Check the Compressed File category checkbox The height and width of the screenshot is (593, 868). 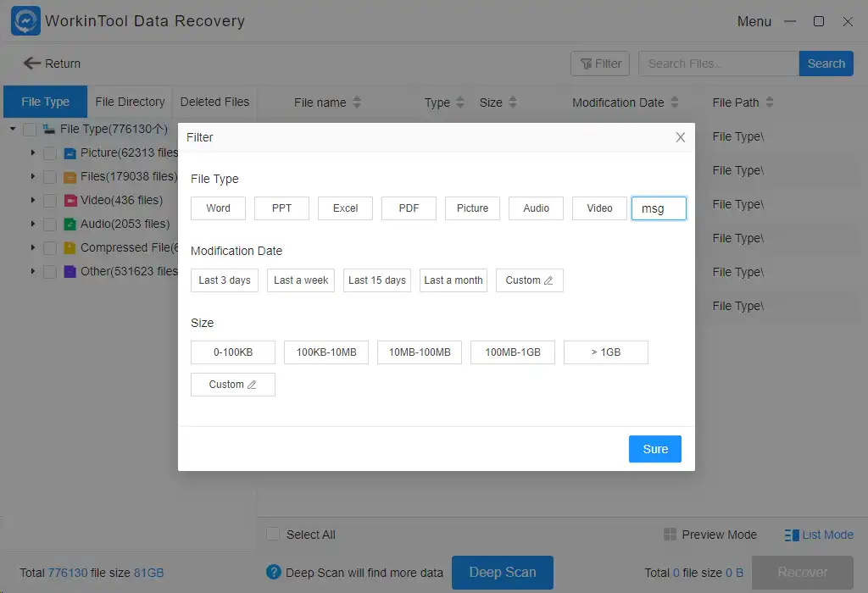50,248
